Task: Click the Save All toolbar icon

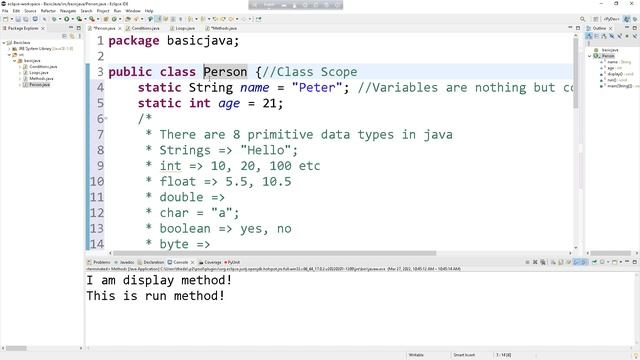Action: pos(25,19)
